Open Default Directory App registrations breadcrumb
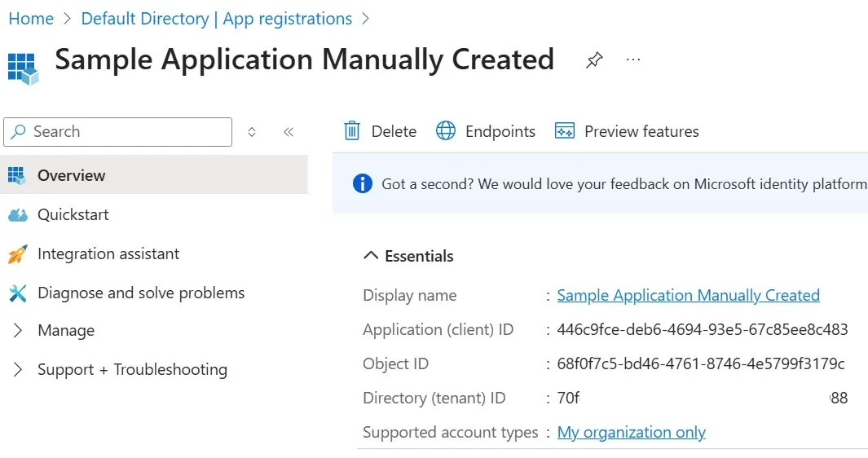Viewport: 868px width, 458px height. pyautogui.click(x=217, y=19)
